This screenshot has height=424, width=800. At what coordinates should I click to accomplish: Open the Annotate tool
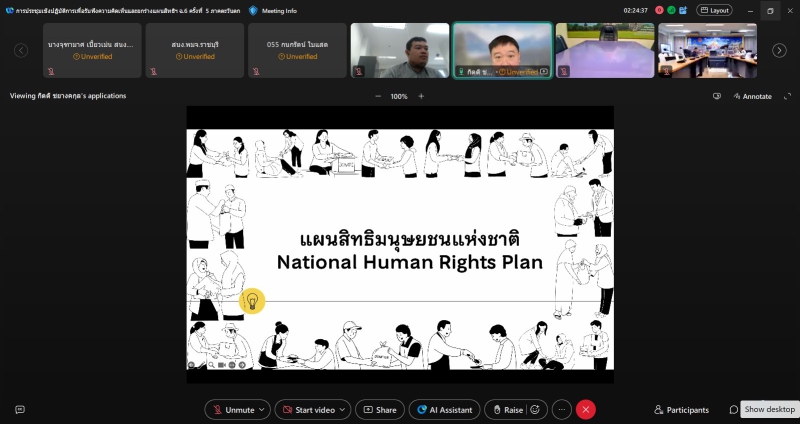pos(752,96)
